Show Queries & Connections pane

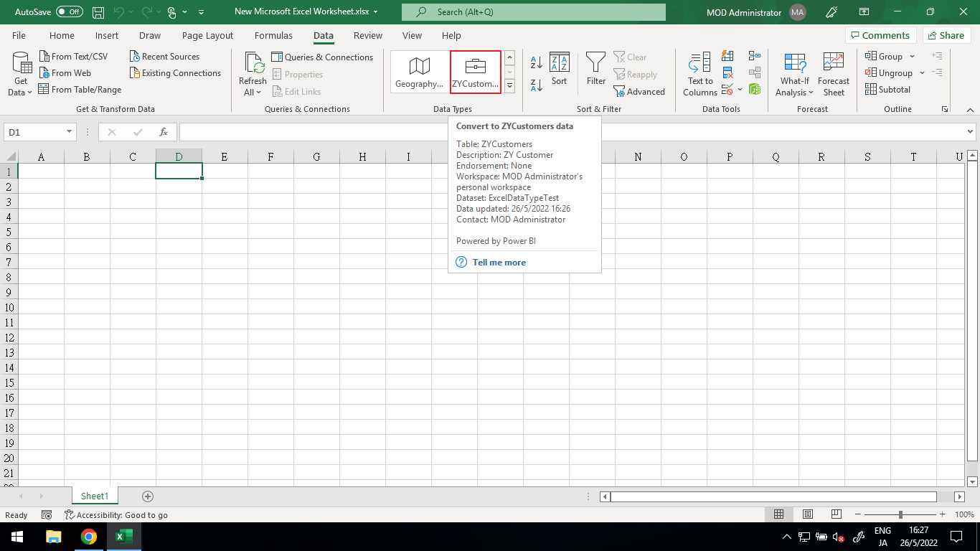click(x=322, y=57)
